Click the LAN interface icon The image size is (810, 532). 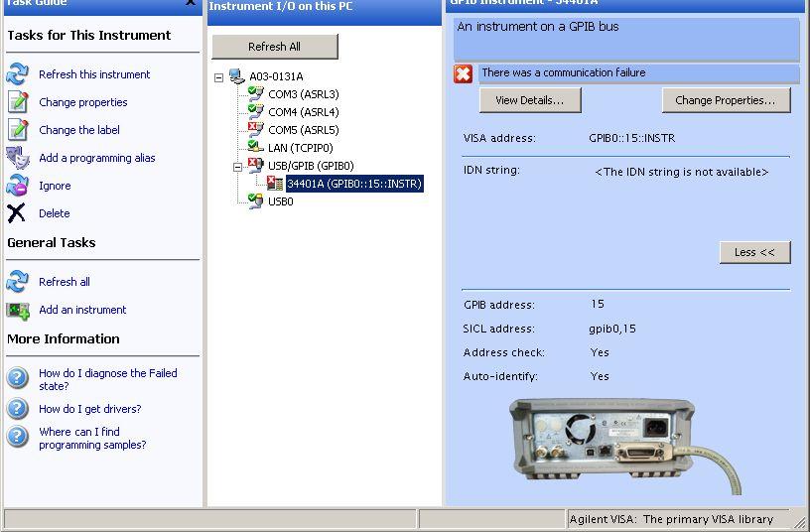pos(256,147)
